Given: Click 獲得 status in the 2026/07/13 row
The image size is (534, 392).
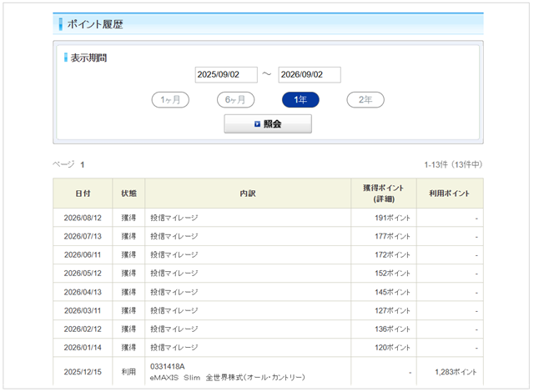Looking at the screenshot, I should [128, 236].
